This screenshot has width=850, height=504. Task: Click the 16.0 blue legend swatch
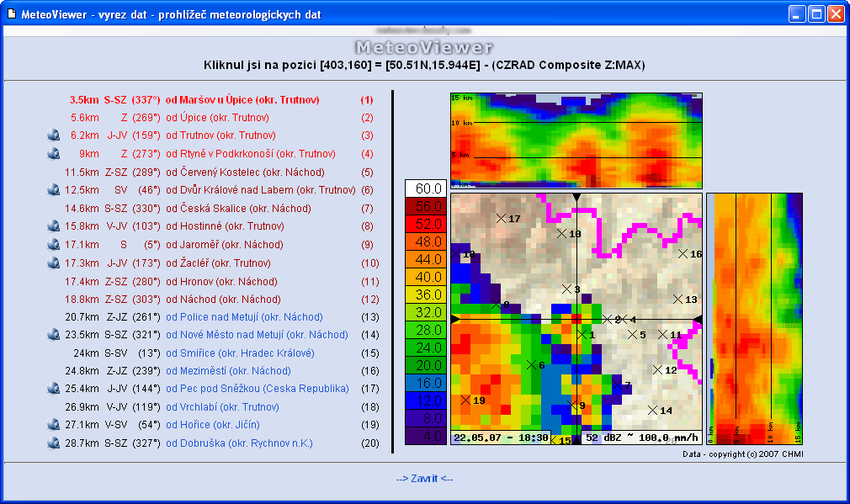click(x=426, y=383)
